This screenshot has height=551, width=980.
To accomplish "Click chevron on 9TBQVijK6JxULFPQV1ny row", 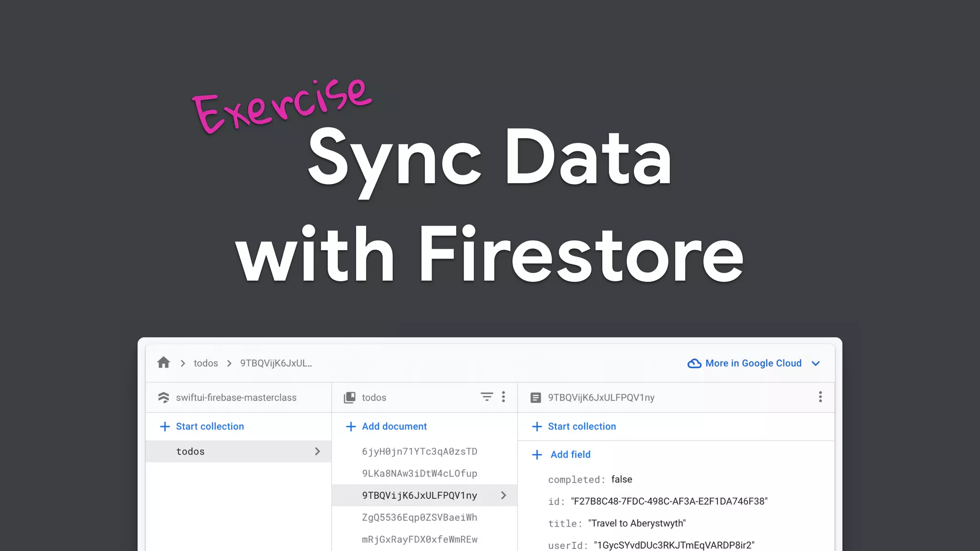I will point(503,496).
